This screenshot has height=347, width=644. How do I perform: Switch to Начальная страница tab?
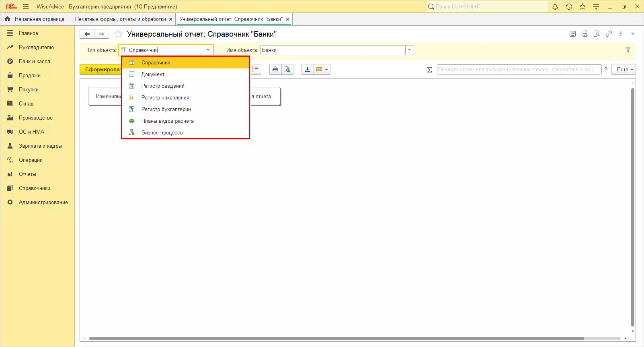coord(35,19)
